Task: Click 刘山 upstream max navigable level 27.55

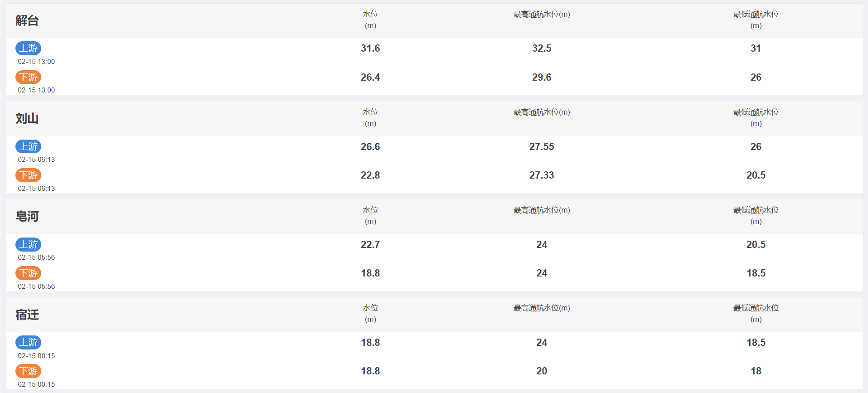Action: [542, 146]
